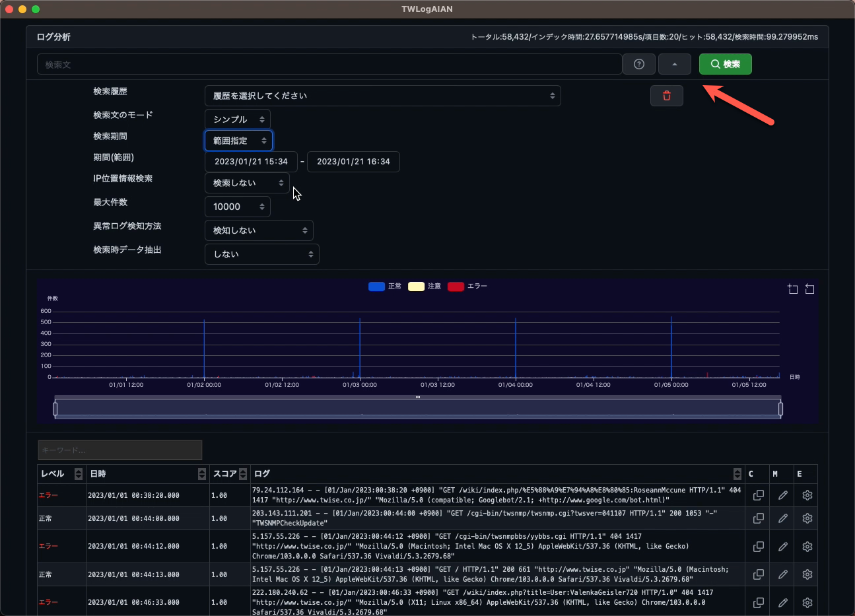Grab the left handle of chart range slider
Screen dimensions: 855x616
pos(55,409)
